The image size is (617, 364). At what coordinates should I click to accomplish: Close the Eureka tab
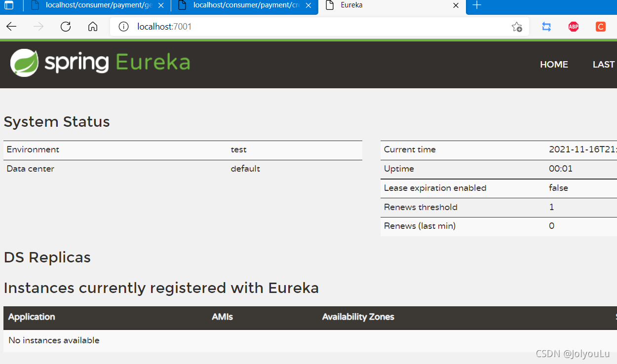[456, 6]
